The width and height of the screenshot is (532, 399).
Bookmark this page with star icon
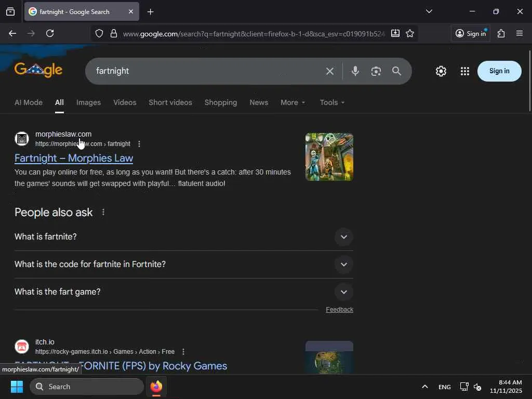[410, 33]
